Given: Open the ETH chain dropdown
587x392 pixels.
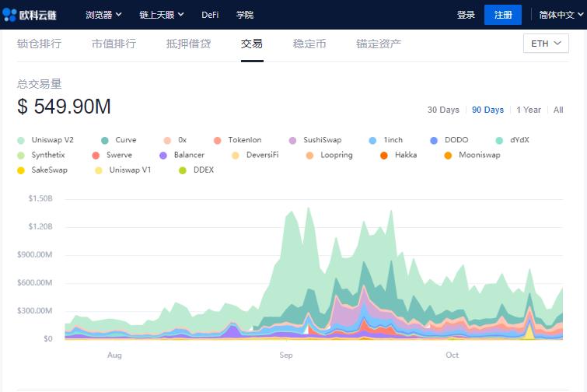Looking at the screenshot, I should click(546, 44).
